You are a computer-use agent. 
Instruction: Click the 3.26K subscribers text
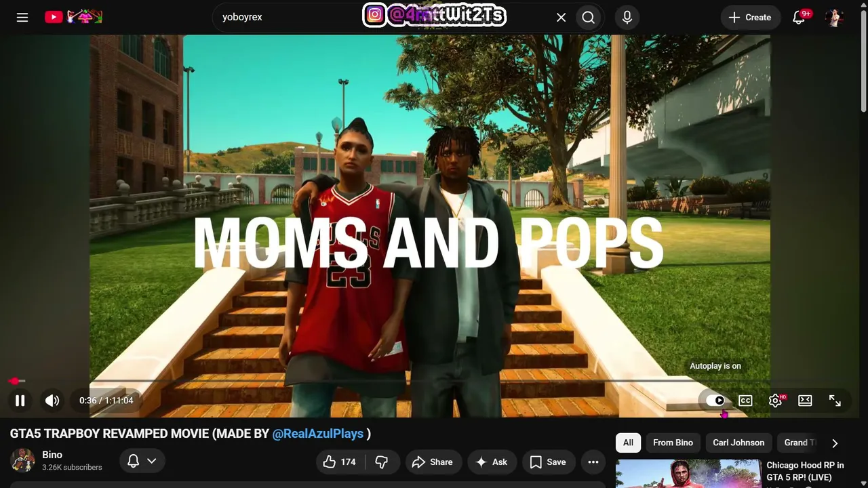(x=72, y=467)
